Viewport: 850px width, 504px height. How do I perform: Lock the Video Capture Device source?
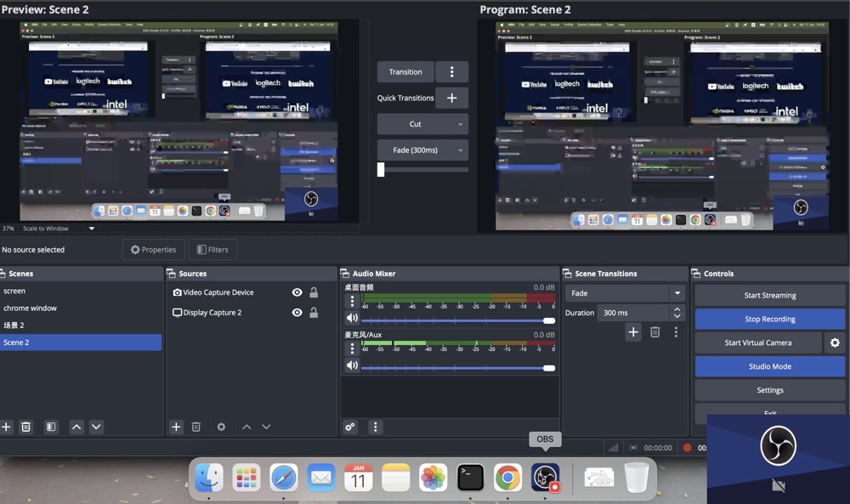point(314,292)
